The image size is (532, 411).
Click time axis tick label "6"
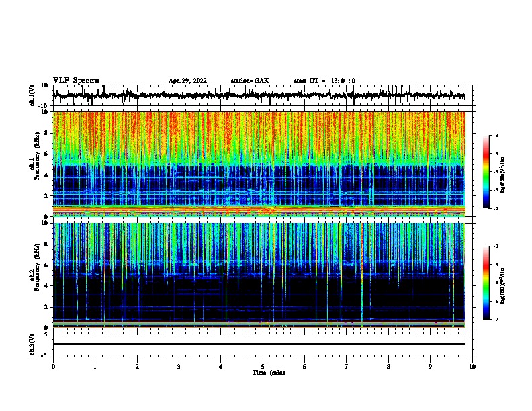[305, 367]
